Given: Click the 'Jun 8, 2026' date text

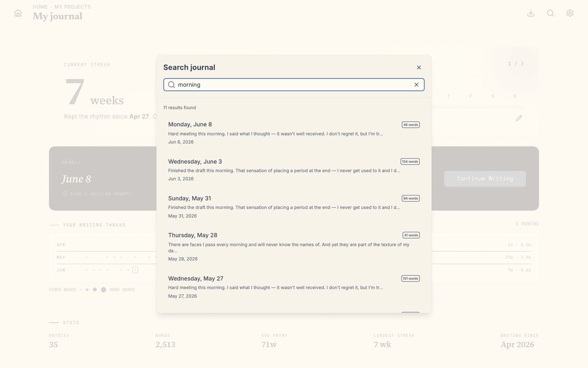Looking at the screenshot, I should click(181, 142).
